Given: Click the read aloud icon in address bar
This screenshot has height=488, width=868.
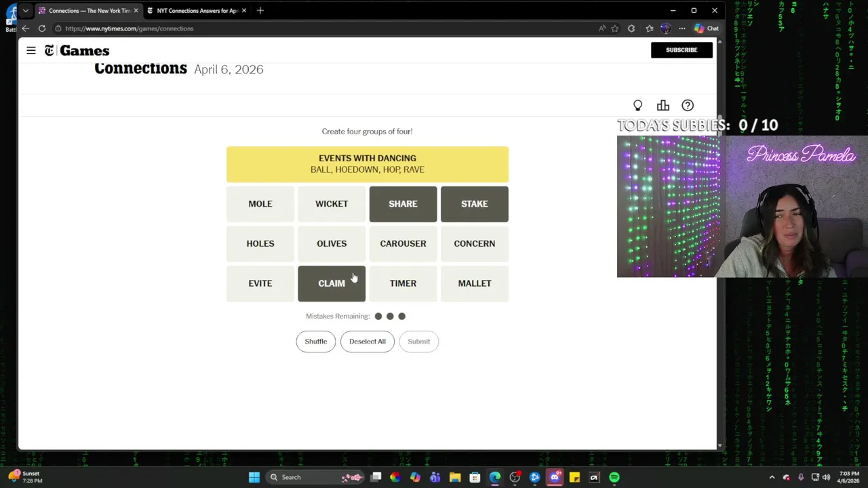Looking at the screenshot, I should pos(601,28).
